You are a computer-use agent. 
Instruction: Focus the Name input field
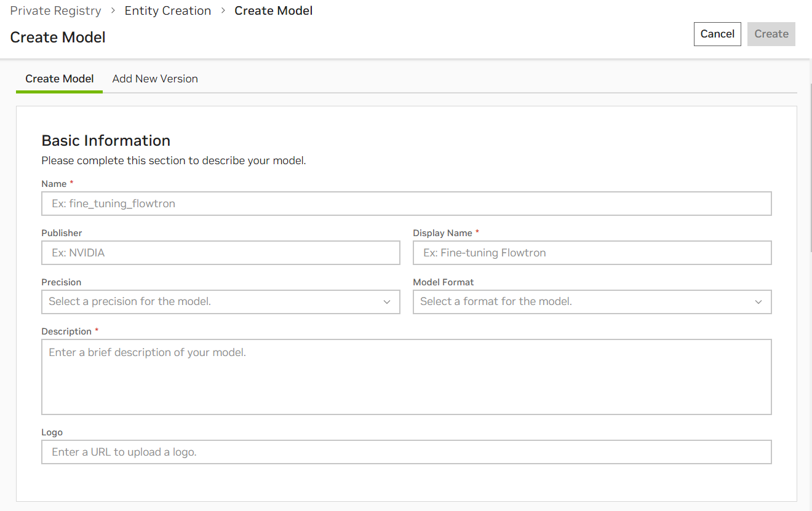[x=406, y=204]
